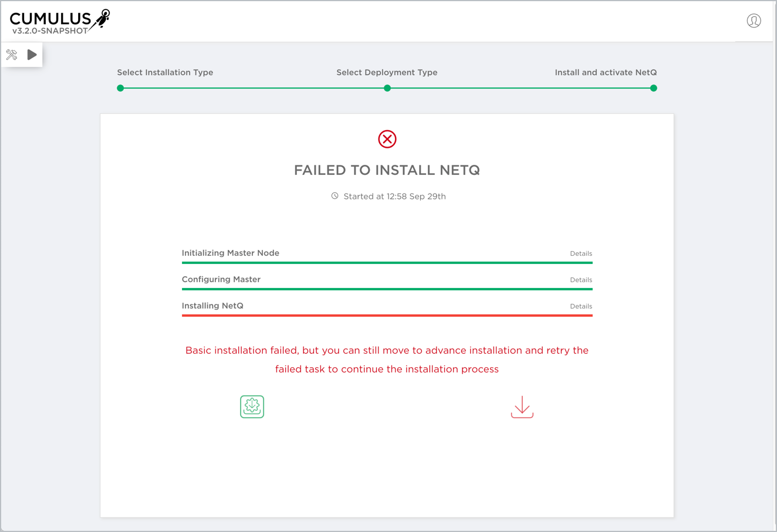Go to Select Deployment Type step label
The width and height of the screenshot is (777, 532).
pyautogui.click(x=387, y=72)
